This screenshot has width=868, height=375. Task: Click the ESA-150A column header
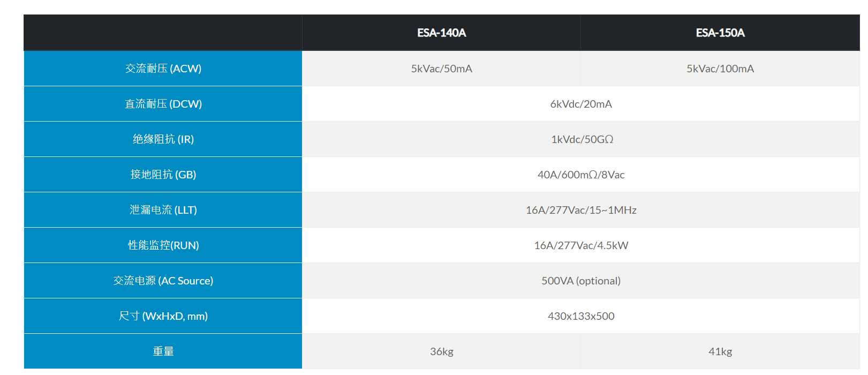click(720, 33)
